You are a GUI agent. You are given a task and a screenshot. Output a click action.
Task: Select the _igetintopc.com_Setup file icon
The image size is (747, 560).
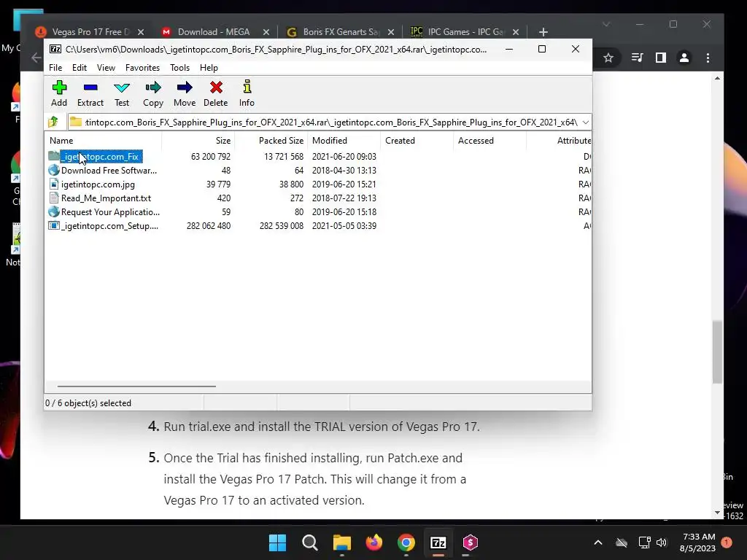click(x=54, y=226)
